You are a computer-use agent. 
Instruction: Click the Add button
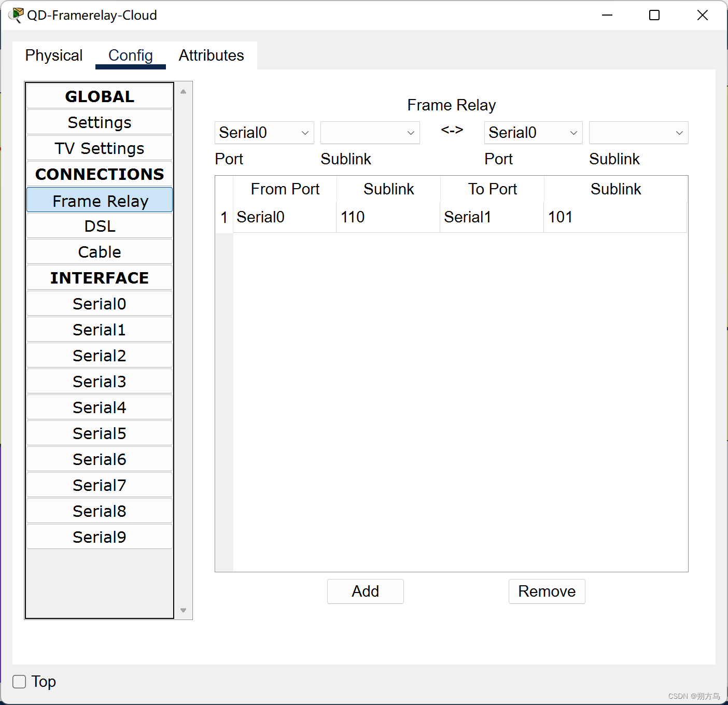[366, 591]
